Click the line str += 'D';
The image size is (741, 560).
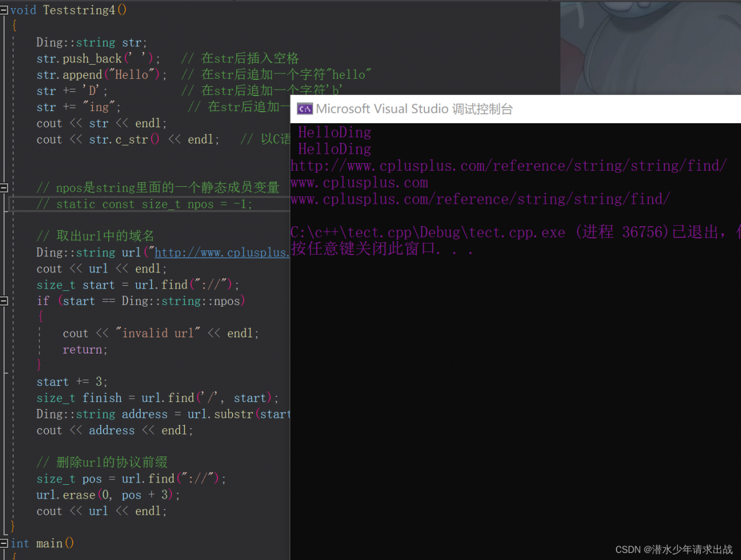[x=72, y=91]
